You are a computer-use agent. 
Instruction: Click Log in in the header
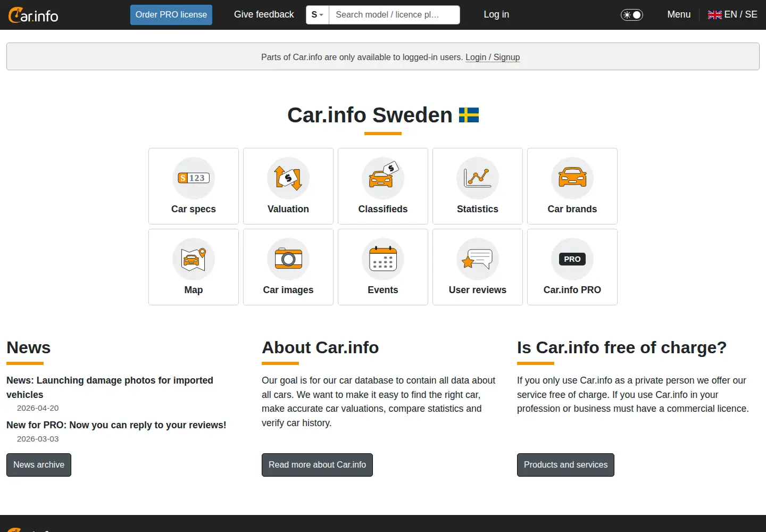pos(496,14)
